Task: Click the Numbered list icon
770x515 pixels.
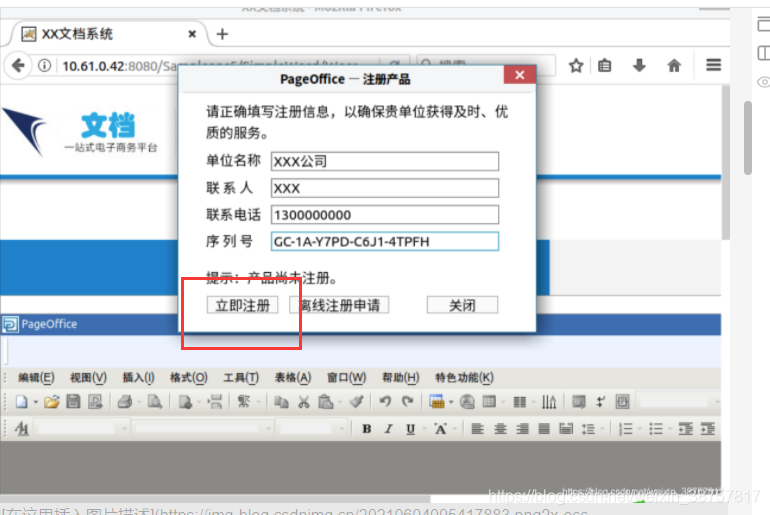Action: pos(626,429)
